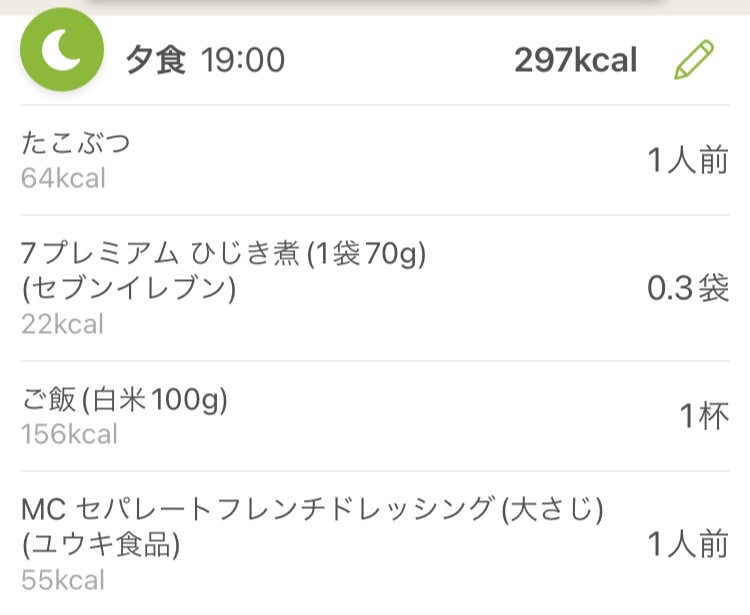Viewport: 750px width, 615px height.
Task: Open the ご飯(白米100g) entry
Action: tap(375, 416)
